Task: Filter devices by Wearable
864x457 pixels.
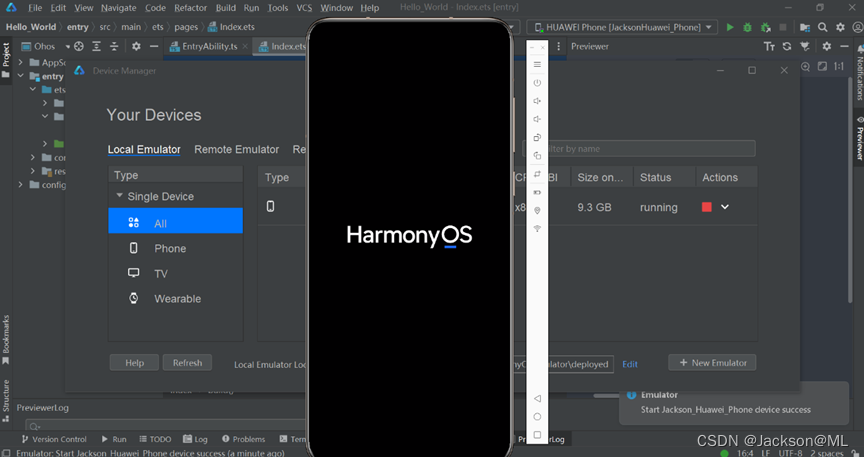Action: coord(175,299)
